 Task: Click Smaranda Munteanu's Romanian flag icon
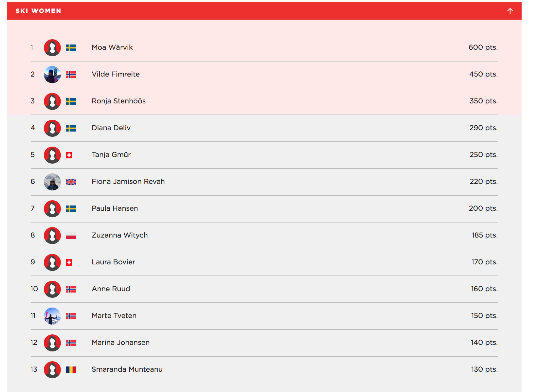point(71,370)
